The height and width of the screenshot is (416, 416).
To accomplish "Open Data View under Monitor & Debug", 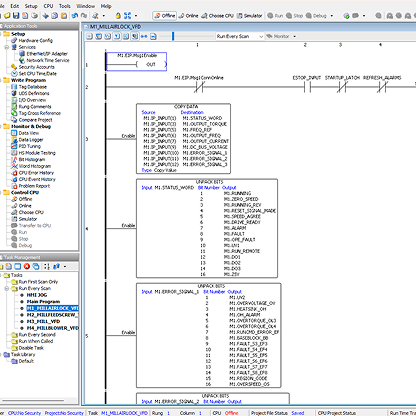I will (29, 133).
